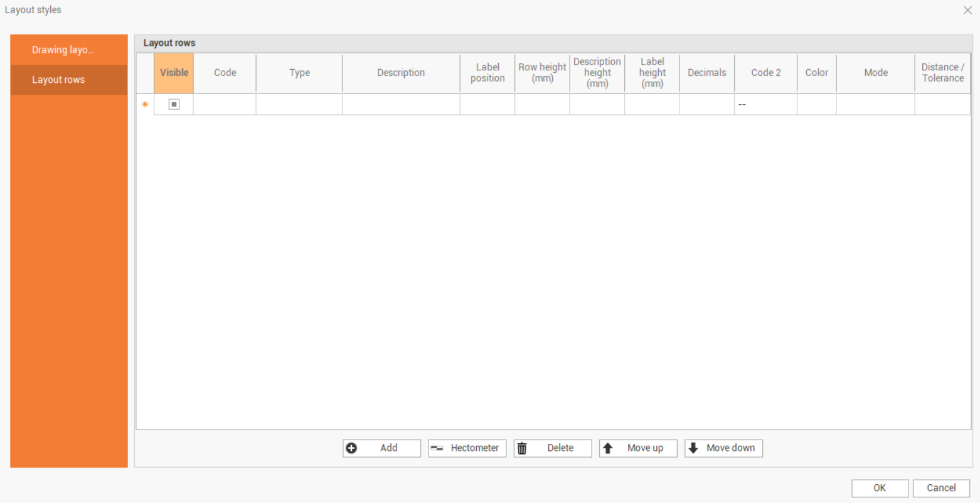Close the Layout styles dialog

967,10
